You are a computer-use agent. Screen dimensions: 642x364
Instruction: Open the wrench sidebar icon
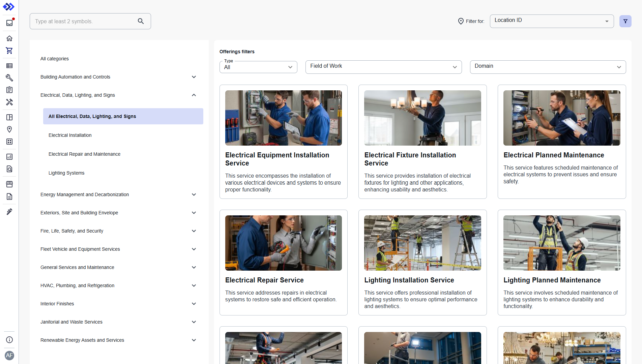9,78
